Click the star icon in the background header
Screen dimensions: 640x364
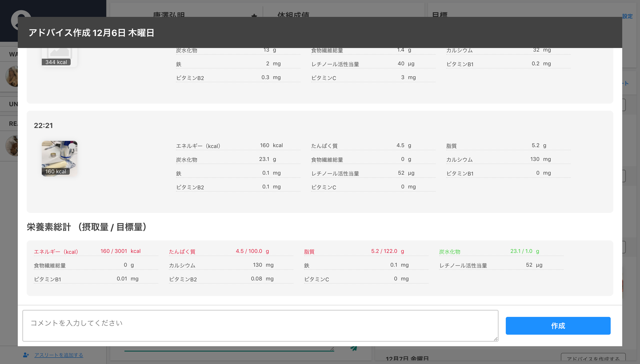[254, 16]
